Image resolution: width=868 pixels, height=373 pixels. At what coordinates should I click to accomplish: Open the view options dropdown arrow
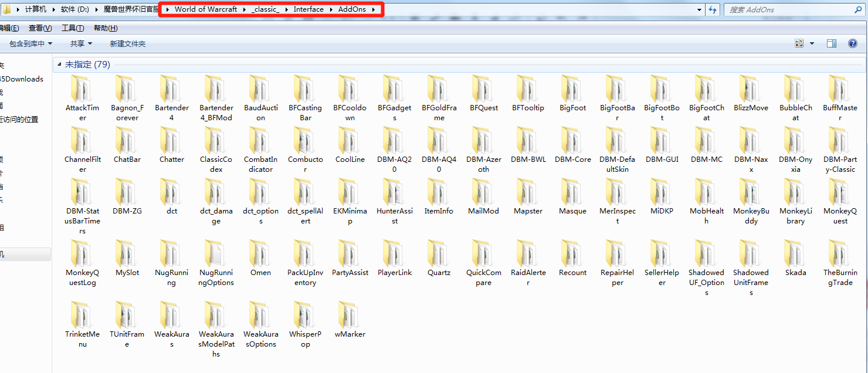tap(812, 43)
